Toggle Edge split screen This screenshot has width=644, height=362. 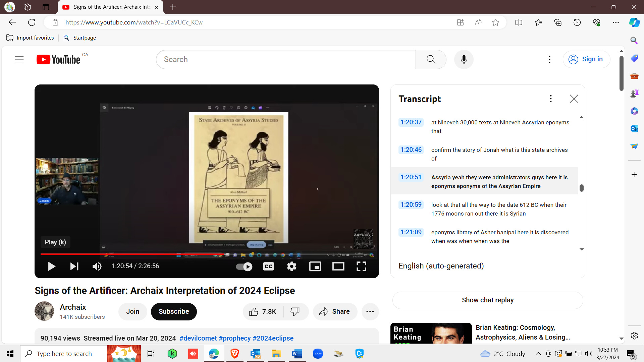tap(519, 22)
